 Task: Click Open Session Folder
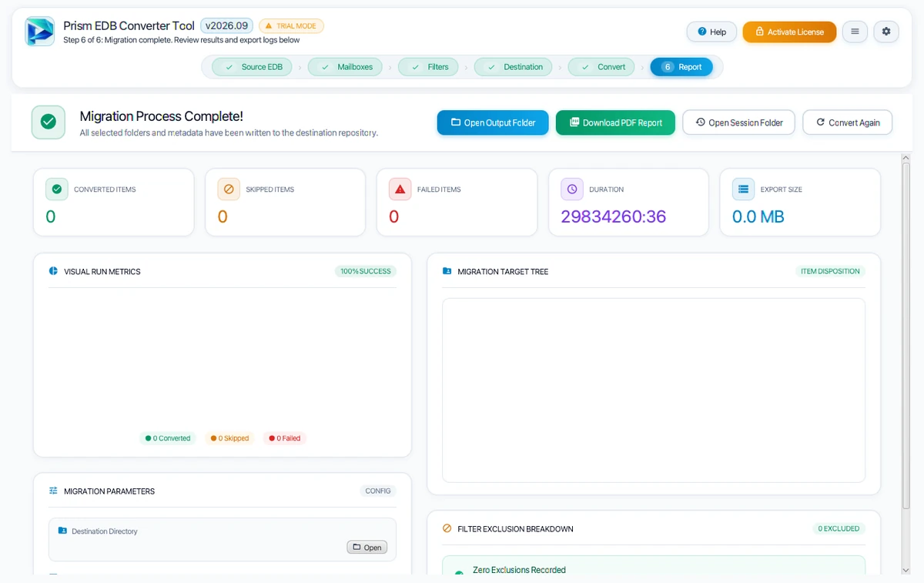[x=738, y=122]
